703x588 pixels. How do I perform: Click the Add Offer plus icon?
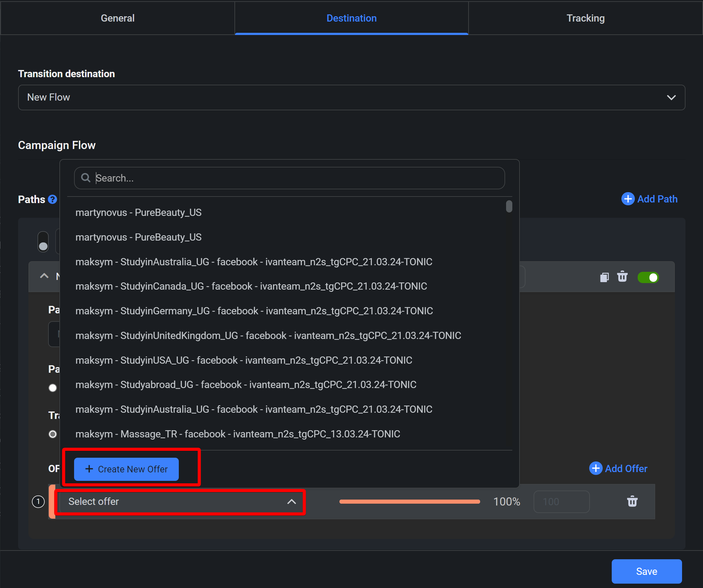596,468
